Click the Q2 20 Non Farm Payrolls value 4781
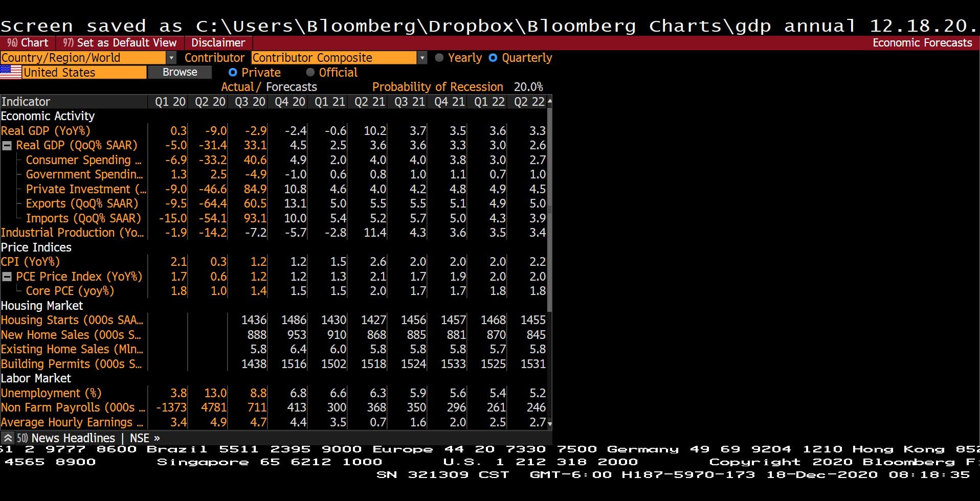This screenshot has width=980, height=501. 214,407
